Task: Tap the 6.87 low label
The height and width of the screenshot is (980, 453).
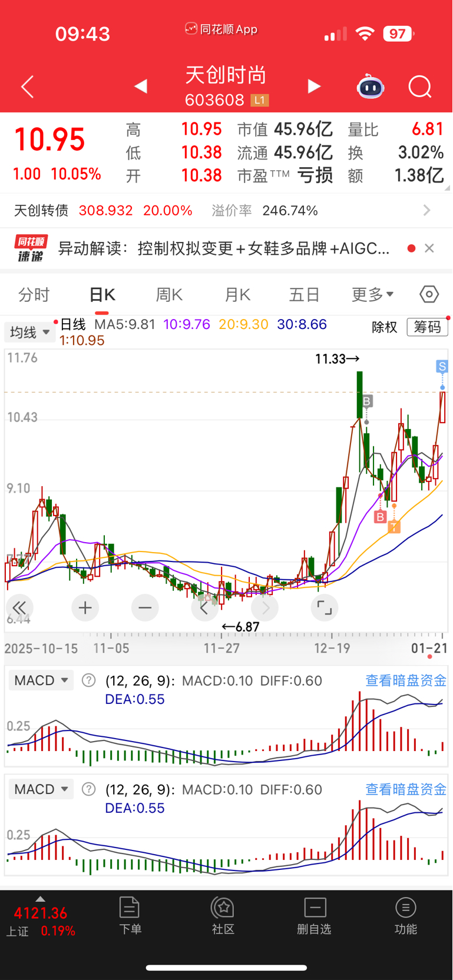Action: (x=240, y=627)
